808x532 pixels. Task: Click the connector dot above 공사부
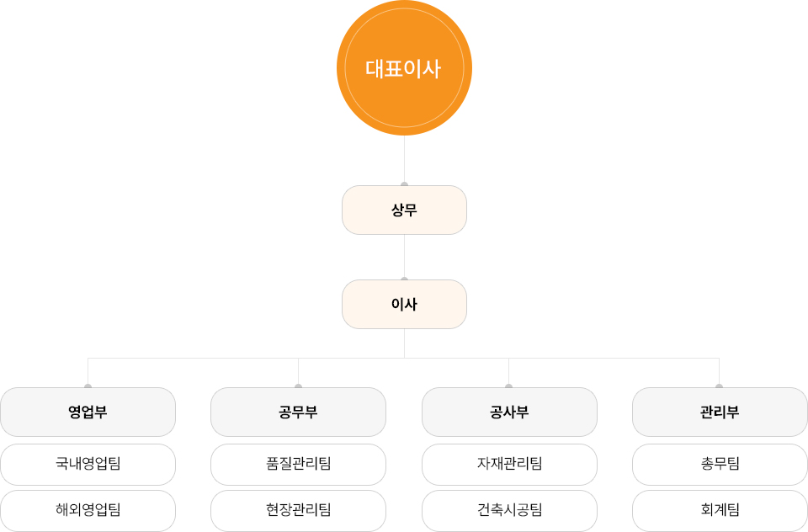click(508, 386)
